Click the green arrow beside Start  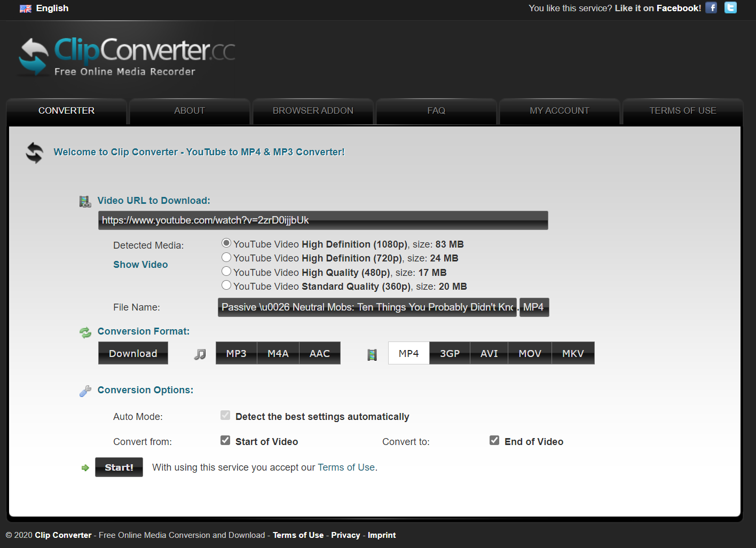click(85, 468)
